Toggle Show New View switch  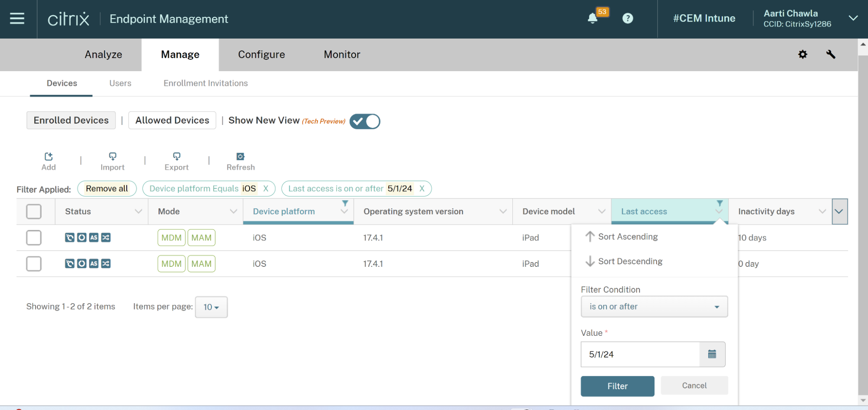[x=365, y=121]
